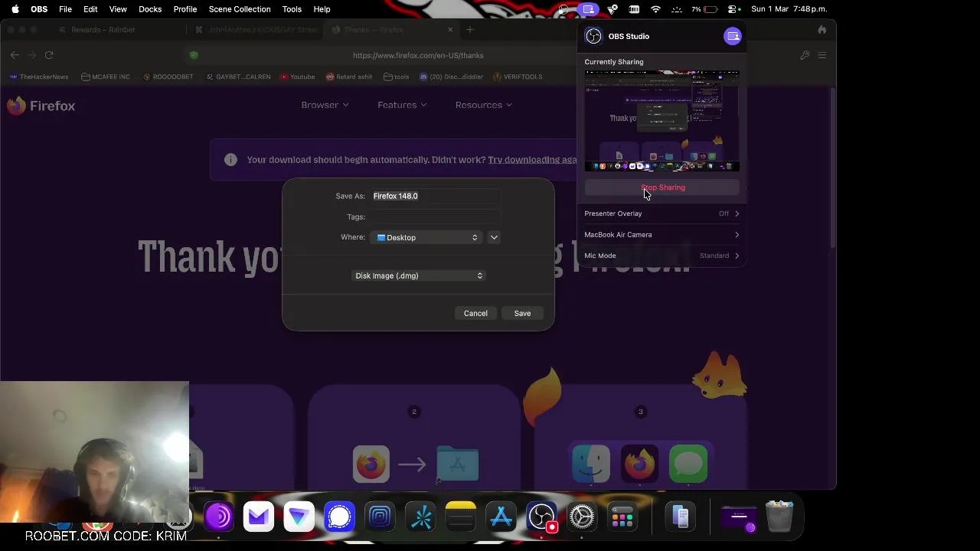Click the purple screen-sharing icon in OBS panel
This screenshot has width=980, height=551.
point(732,36)
